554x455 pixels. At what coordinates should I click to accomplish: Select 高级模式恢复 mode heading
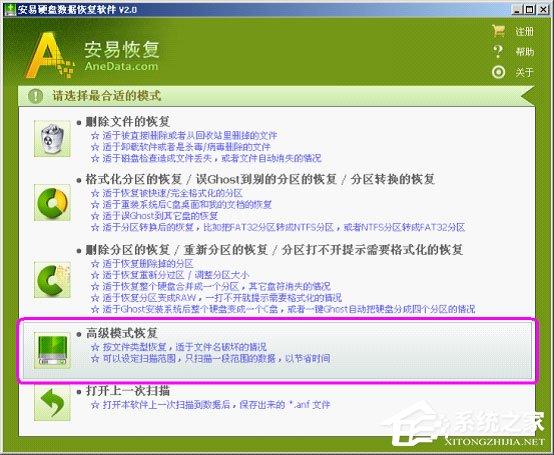click(122, 333)
